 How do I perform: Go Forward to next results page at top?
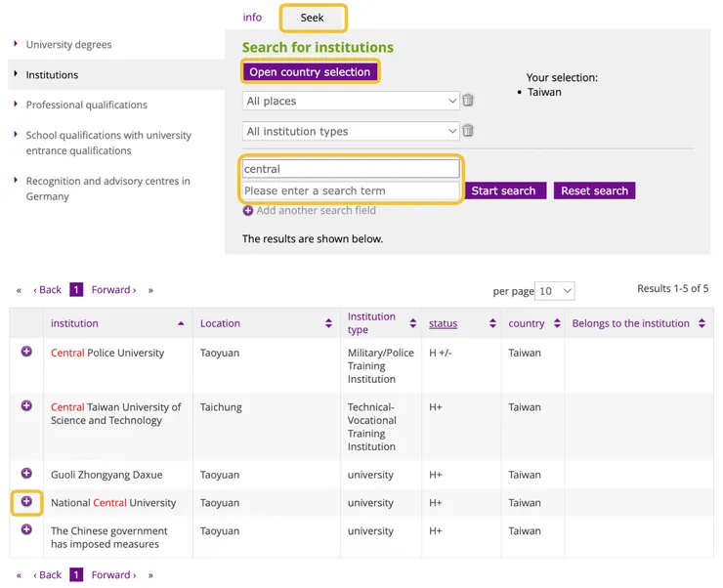pos(113,290)
